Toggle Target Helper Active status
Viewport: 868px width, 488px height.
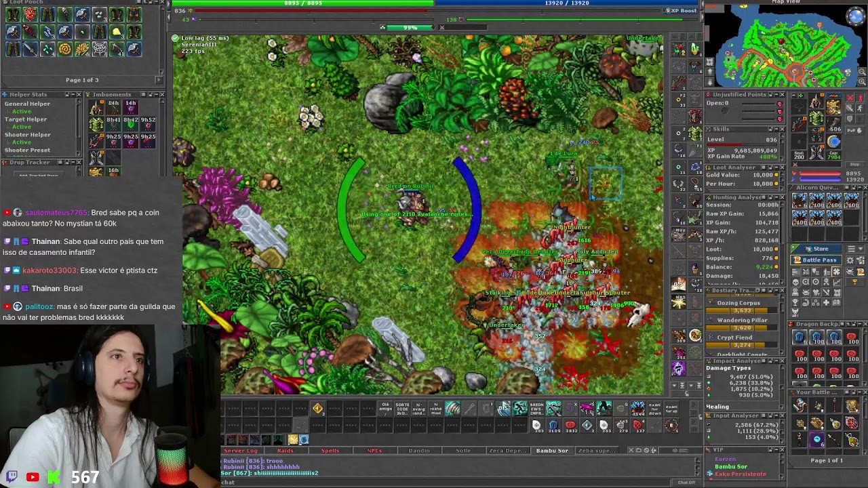coord(21,127)
